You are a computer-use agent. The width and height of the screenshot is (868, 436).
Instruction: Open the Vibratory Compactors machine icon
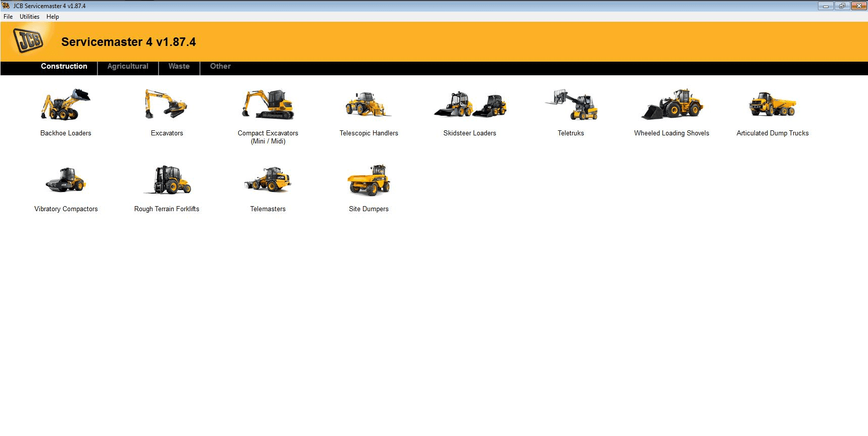66,180
